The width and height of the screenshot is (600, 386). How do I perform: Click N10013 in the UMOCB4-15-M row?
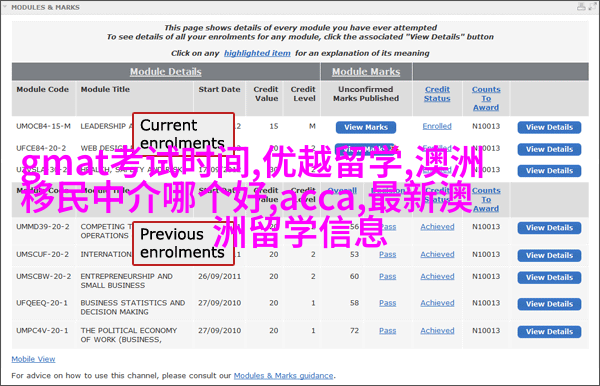coord(486,126)
